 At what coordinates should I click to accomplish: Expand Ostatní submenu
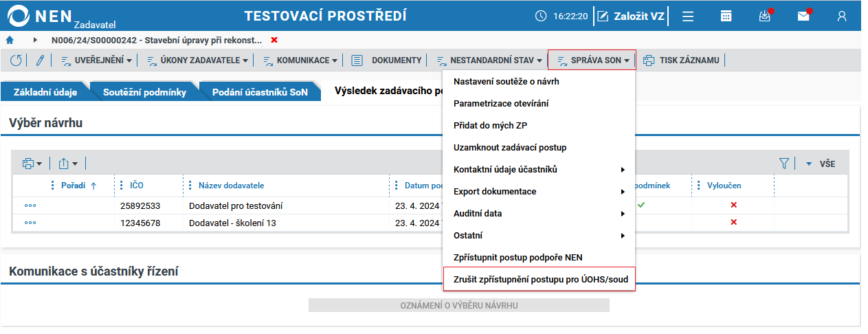[539, 236]
